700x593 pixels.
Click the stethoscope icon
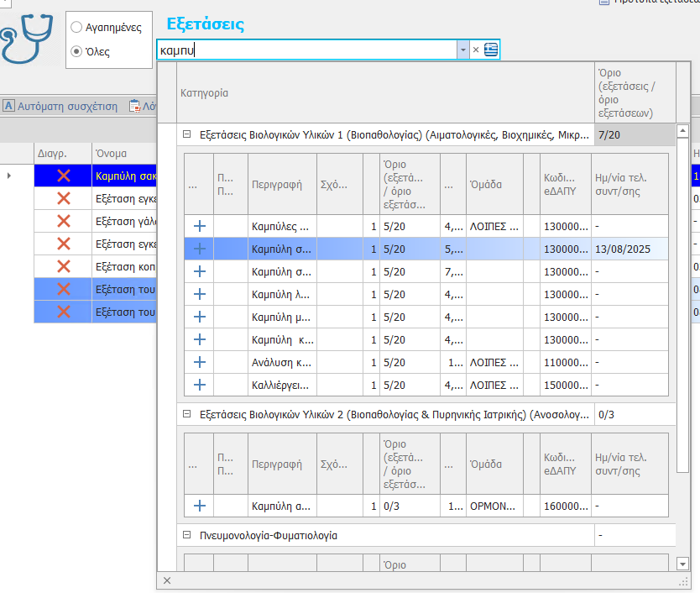[26, 39]
